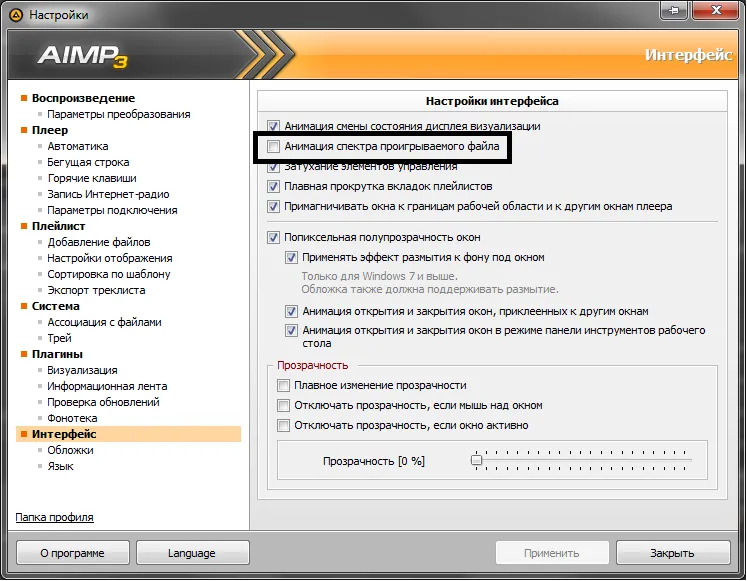Open Фонотека settings item
747x581 pixels.
[72, 419]
